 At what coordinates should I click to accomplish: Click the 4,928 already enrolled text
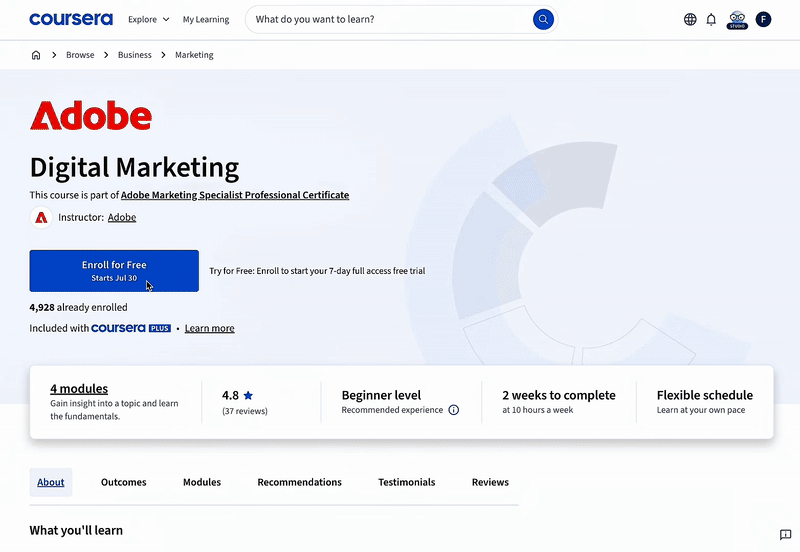click(x=79, y=308)
